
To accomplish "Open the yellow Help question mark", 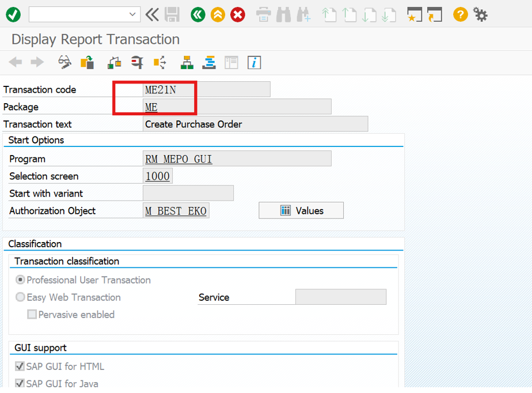I will tap(461, 14).
